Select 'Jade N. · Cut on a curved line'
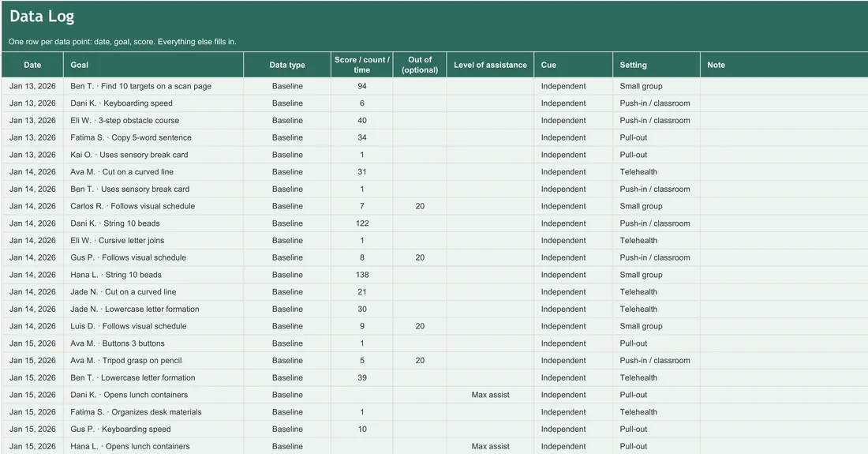The width and height of the screenshot is (868, 454). pos(153,292)
